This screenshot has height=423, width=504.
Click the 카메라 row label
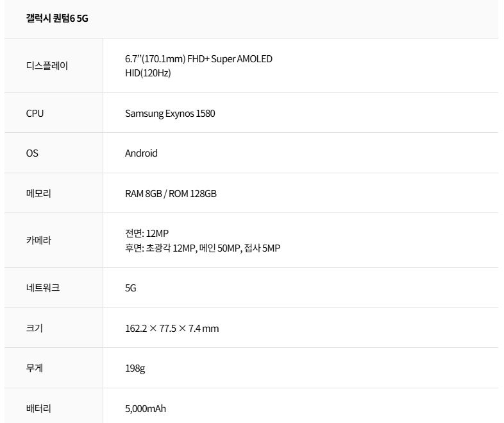[x=38, y=241]
